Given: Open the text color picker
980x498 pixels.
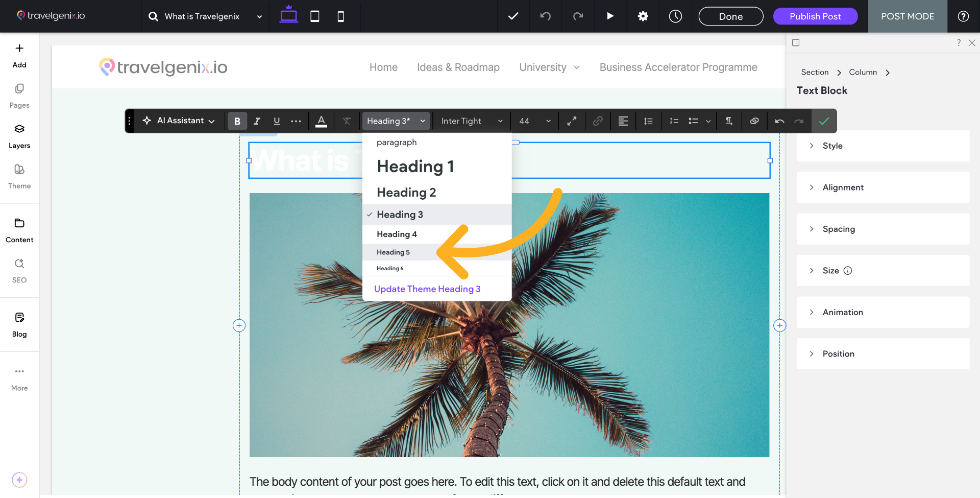Looking at the screenshot, I should [x=321, y=121].
